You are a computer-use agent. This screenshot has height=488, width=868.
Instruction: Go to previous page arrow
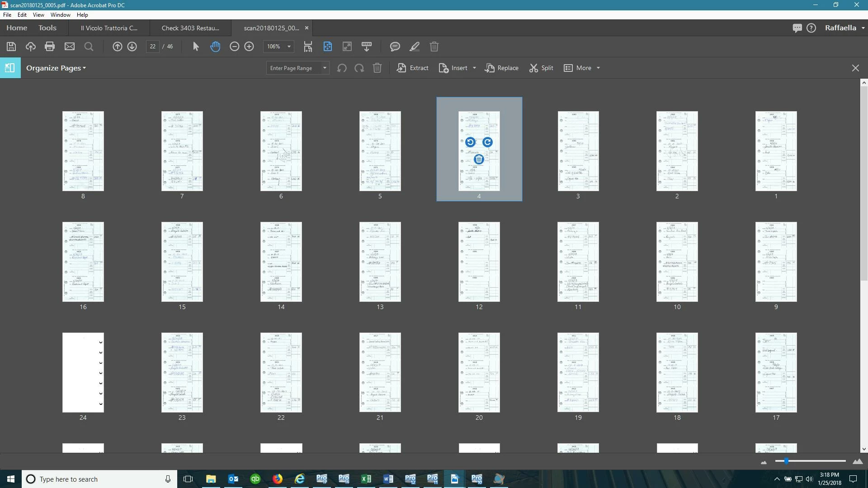[117, 47]
